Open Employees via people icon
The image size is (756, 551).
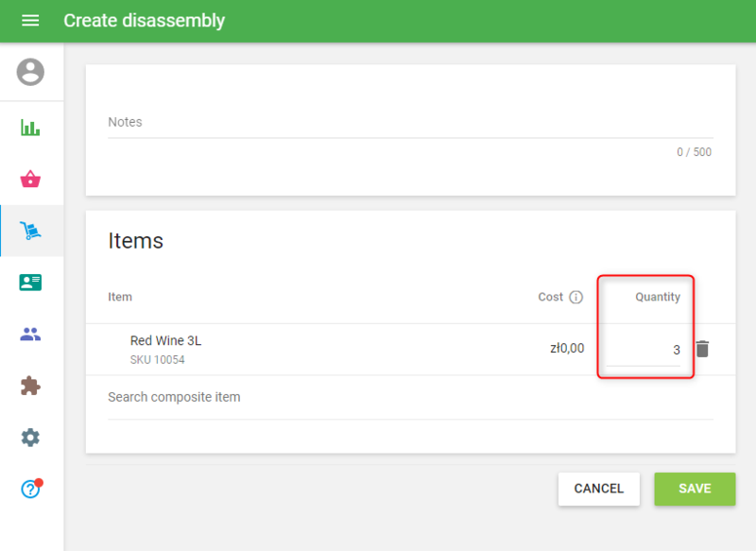pos(30,334)
